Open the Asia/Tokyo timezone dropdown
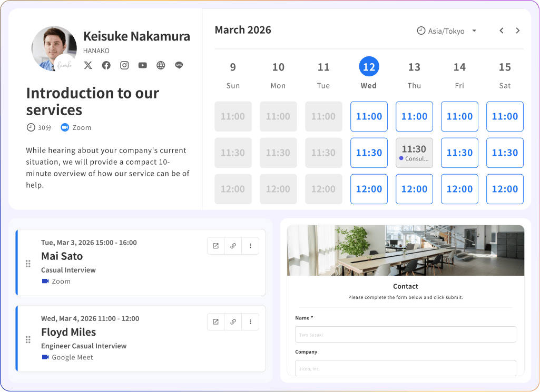Viewport: 540px width, 392px height. [x=447, y=31]
